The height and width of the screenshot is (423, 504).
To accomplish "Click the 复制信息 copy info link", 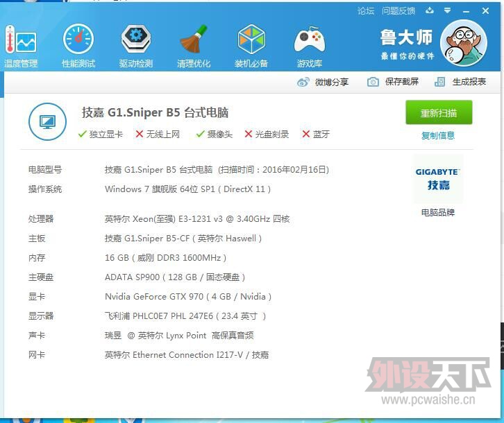I will [438, 135].
